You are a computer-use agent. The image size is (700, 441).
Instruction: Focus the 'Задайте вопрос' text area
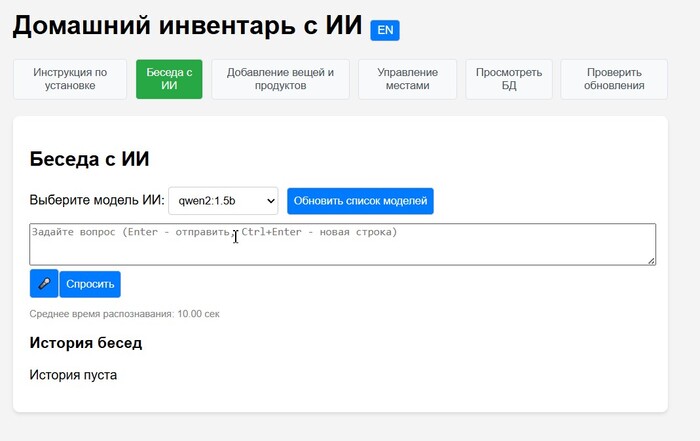pos(342,244)
